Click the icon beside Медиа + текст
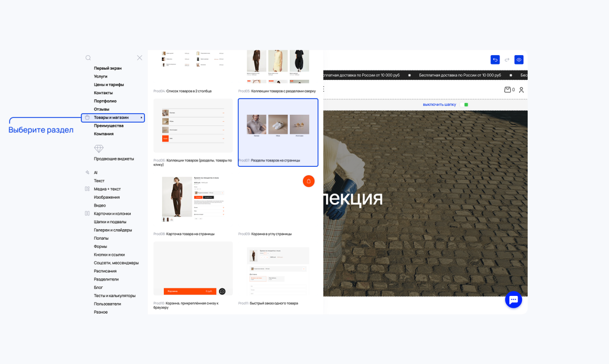Screen dimensions: 609x364 87,189
